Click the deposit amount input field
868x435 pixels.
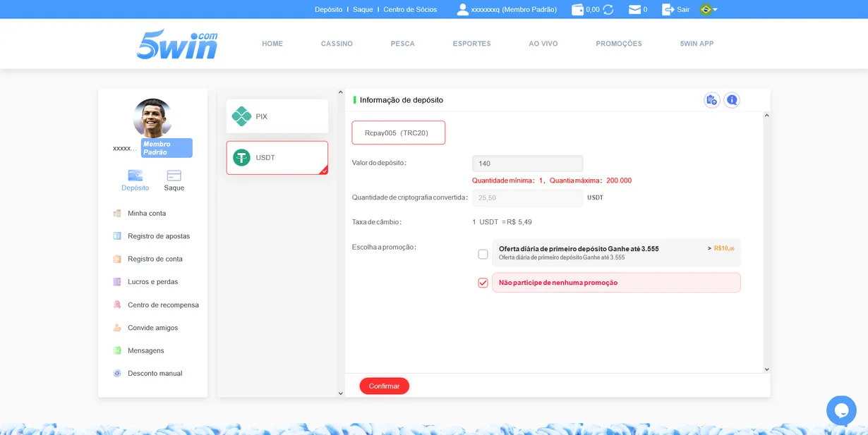coord(527,164)
